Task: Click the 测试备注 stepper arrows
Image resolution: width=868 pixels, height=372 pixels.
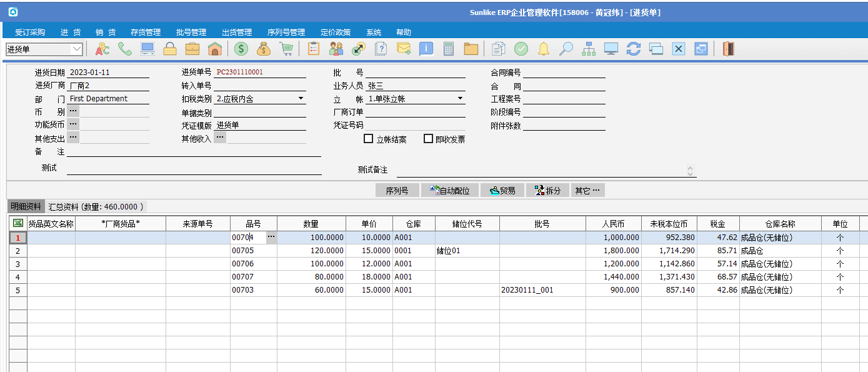Action: pos(690,170)
